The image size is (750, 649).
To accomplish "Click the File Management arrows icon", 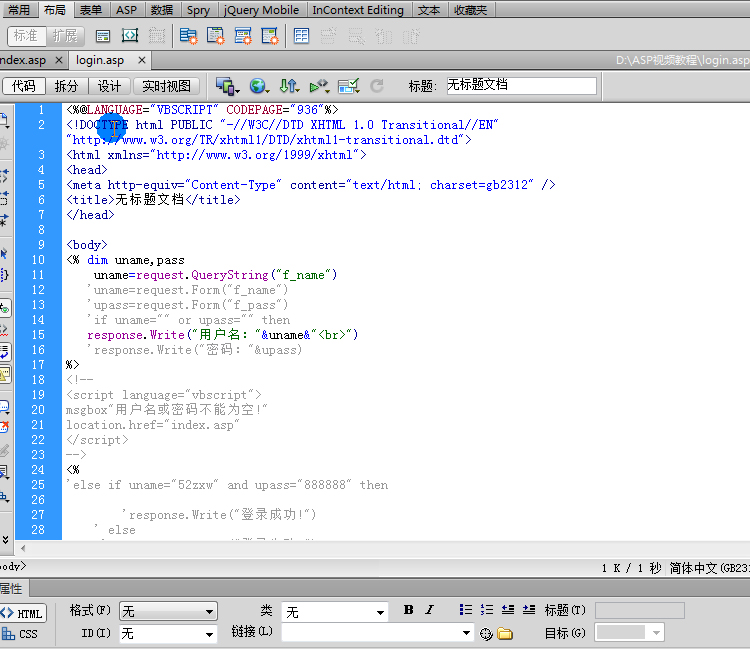I will [x=288, y=86].
